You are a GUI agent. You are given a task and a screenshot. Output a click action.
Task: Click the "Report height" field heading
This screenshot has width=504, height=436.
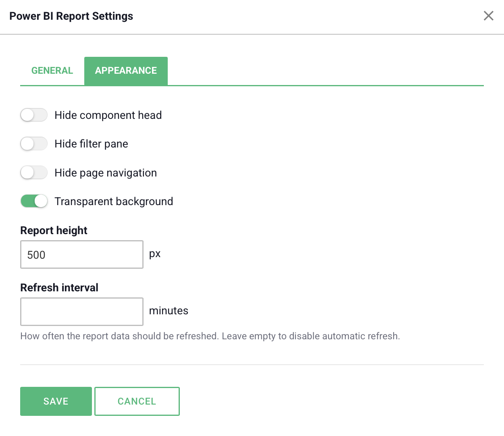coord(54,230)
